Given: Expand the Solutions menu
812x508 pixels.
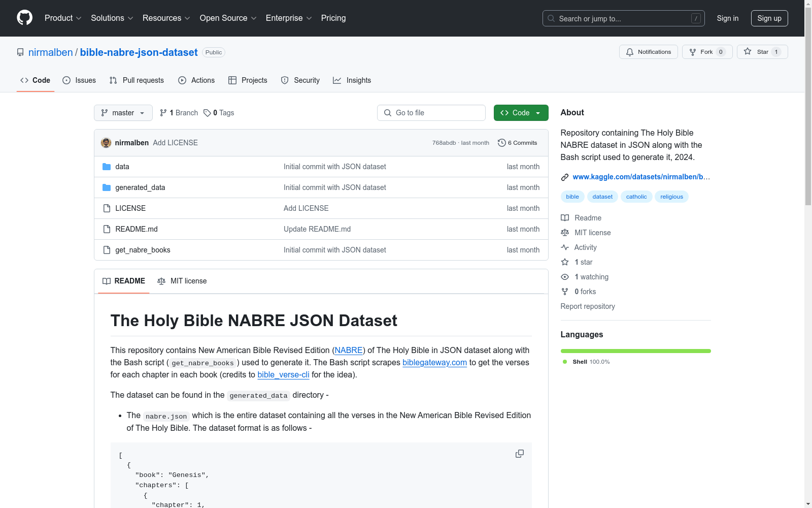Looking at the screenshot, I should pyautogui.click(x=112, y=18).
